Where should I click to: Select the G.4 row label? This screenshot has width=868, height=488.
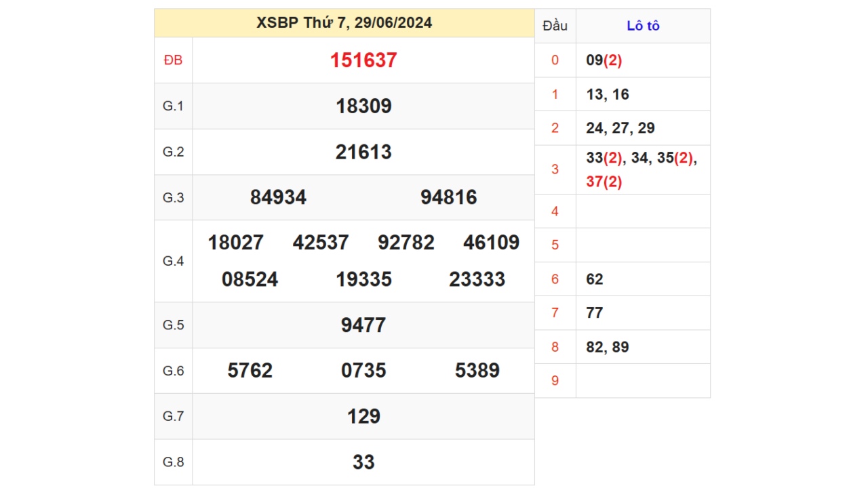[173, 261]
